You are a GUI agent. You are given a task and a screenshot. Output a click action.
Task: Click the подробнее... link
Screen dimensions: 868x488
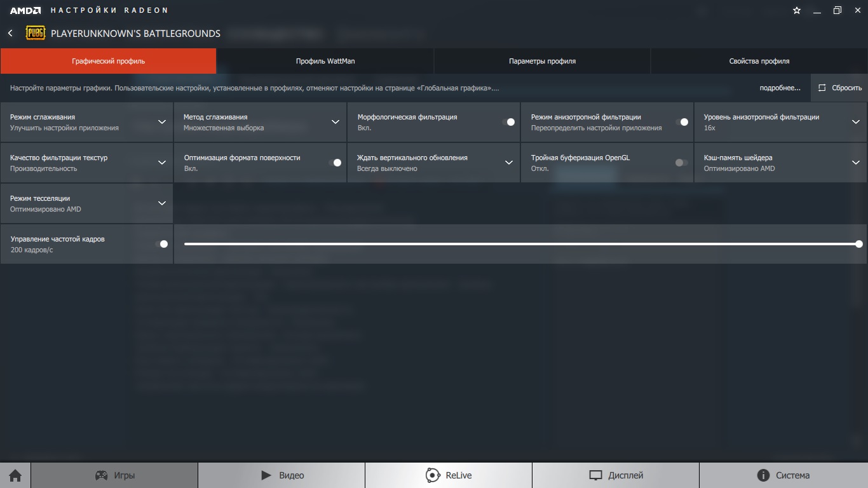(780, 88)
